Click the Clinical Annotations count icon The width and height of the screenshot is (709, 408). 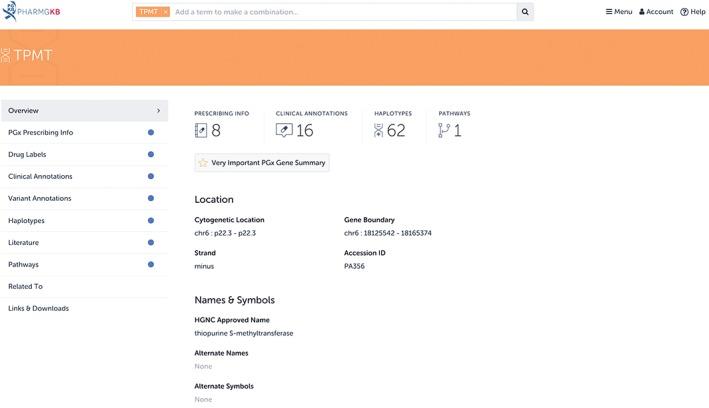click(284, 131)
